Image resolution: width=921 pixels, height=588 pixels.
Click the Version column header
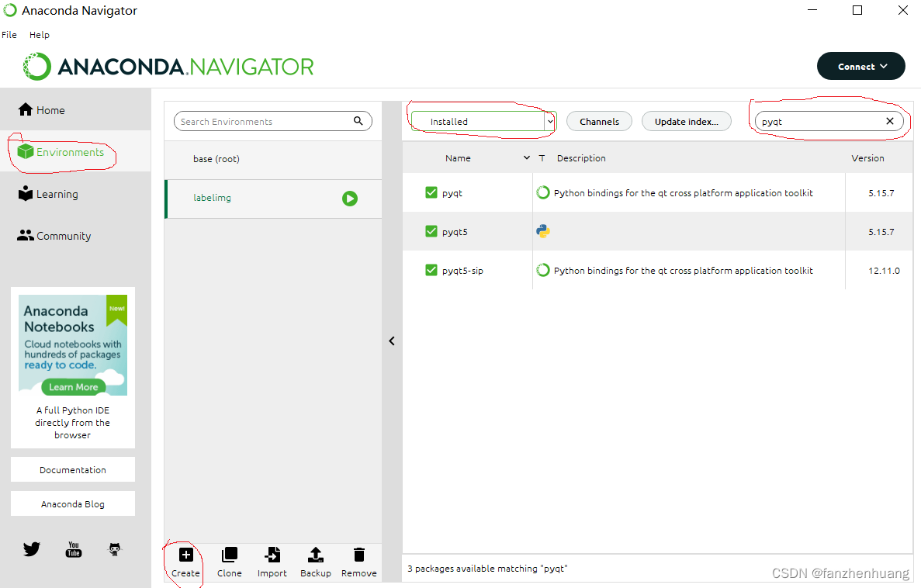(867, 158)
